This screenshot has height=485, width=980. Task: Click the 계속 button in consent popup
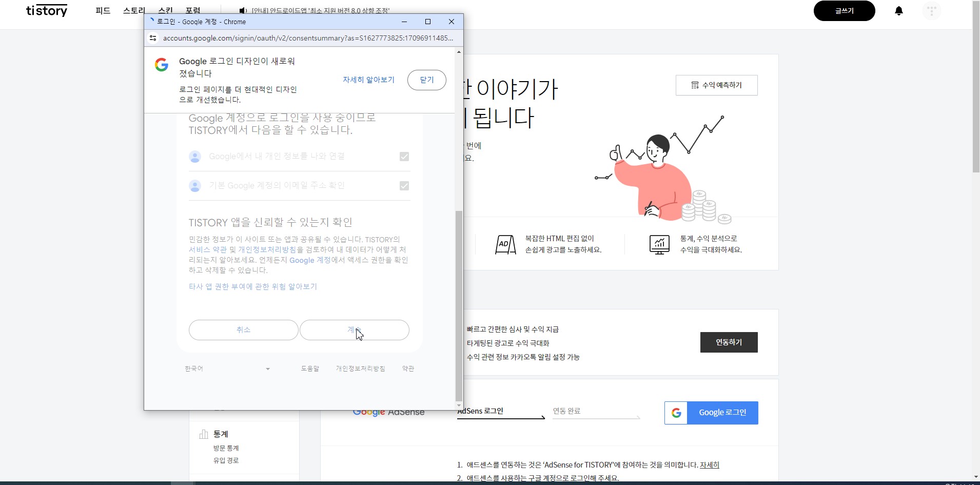click(354, 330)
